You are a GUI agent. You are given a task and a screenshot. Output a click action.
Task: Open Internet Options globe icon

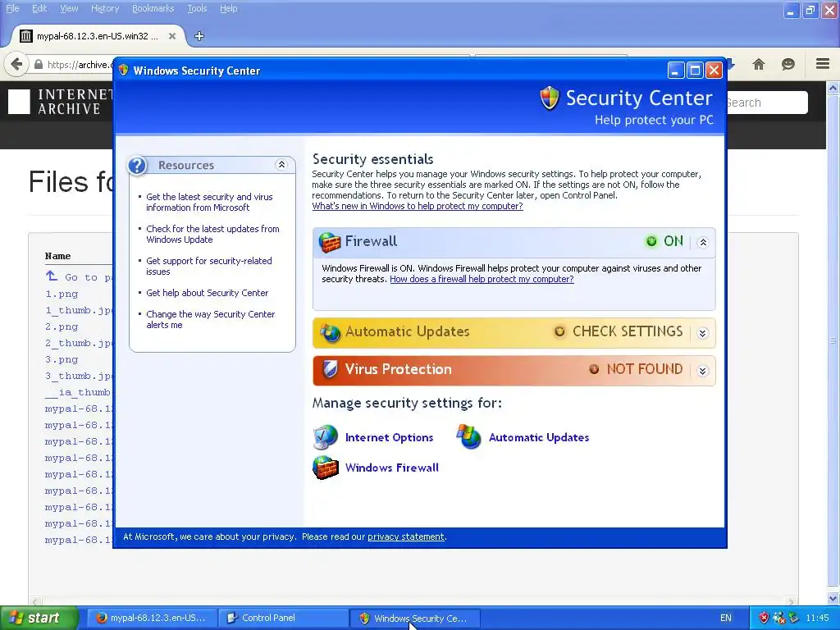tap(325, 437)
